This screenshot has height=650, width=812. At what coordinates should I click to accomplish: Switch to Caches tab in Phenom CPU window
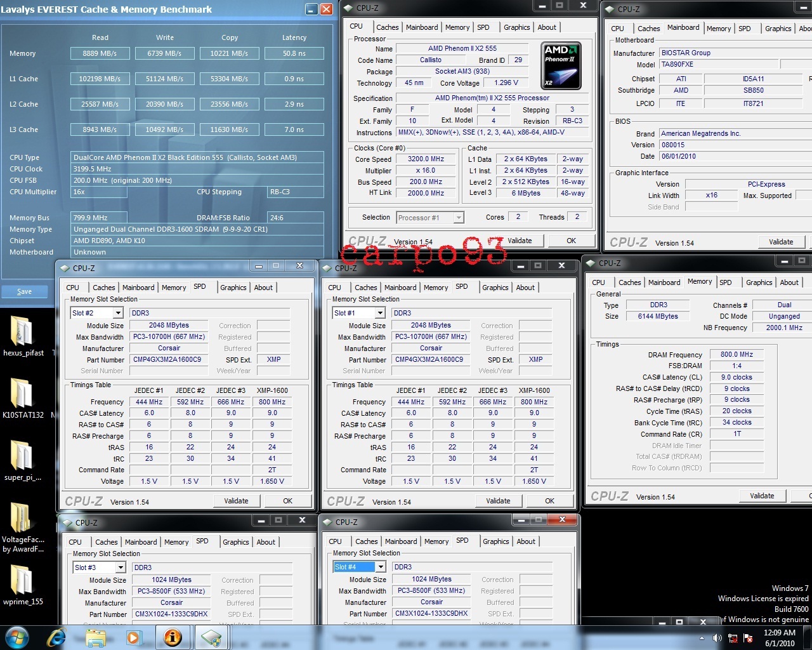[x=387, y=27]
